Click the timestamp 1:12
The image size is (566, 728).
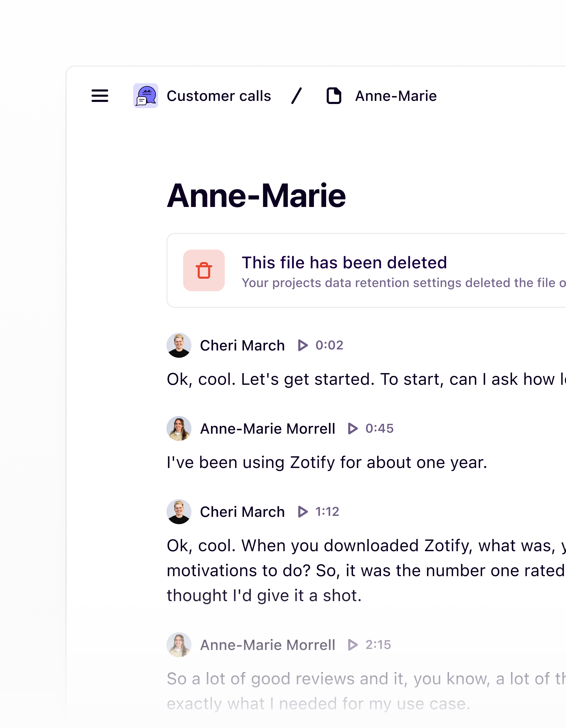(327, 512)
